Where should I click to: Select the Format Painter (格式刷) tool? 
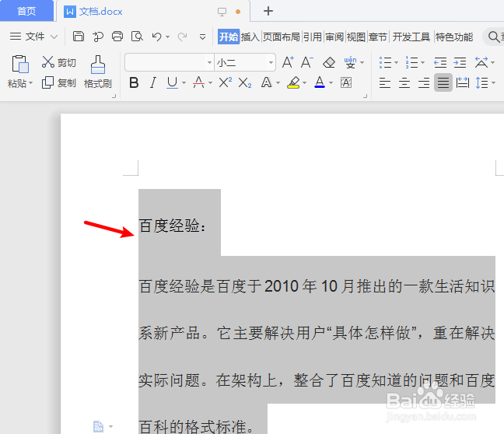98,72
